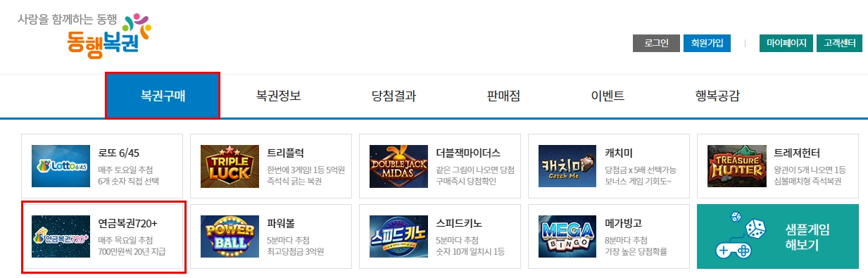Open the Catch Me game thumbnail
This screenshot has width=868, height=278.
[x=567, y=166]
